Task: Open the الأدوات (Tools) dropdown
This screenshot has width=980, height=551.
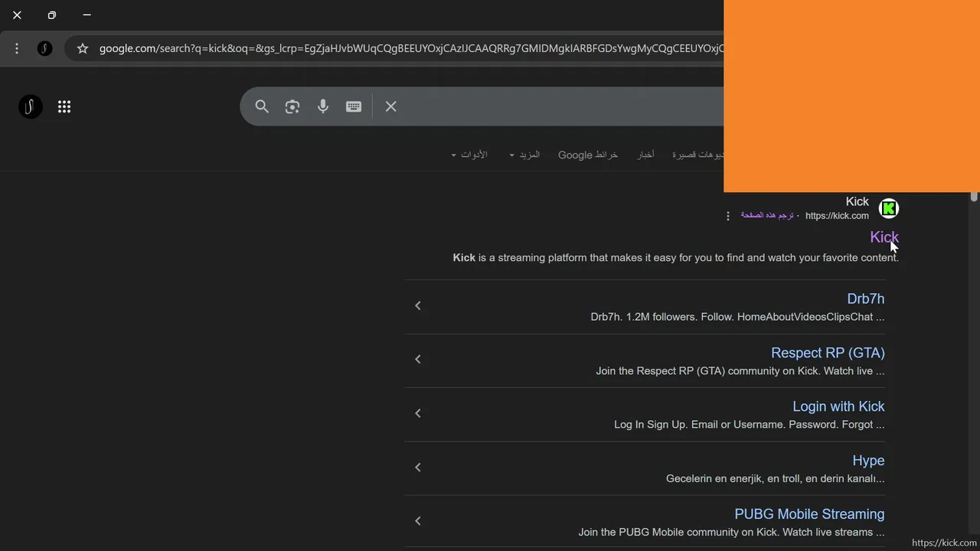Action: pos(469,155)
